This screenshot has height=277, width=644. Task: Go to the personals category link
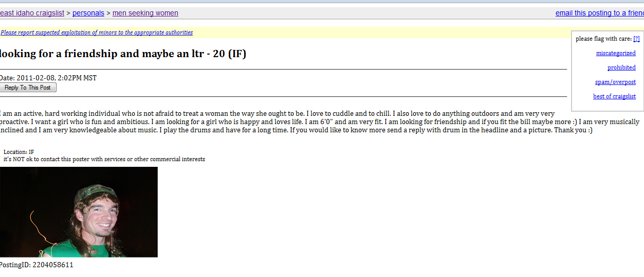(x=88, y=13)
